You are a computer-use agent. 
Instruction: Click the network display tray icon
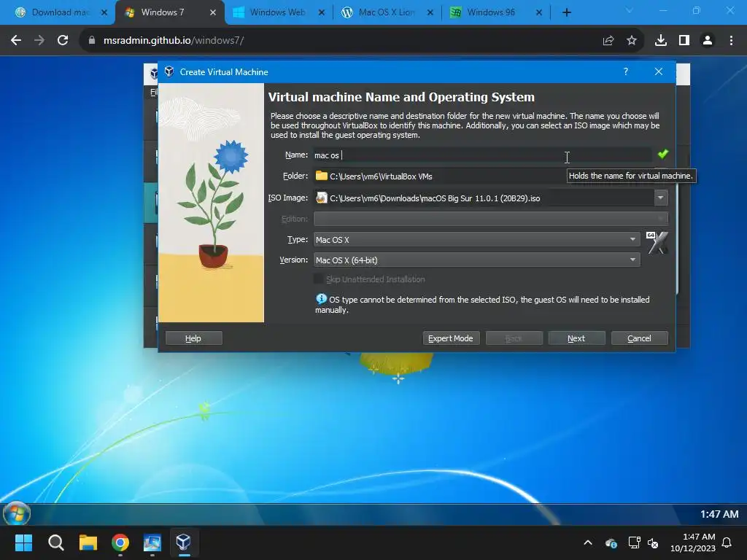coord(634,542)
